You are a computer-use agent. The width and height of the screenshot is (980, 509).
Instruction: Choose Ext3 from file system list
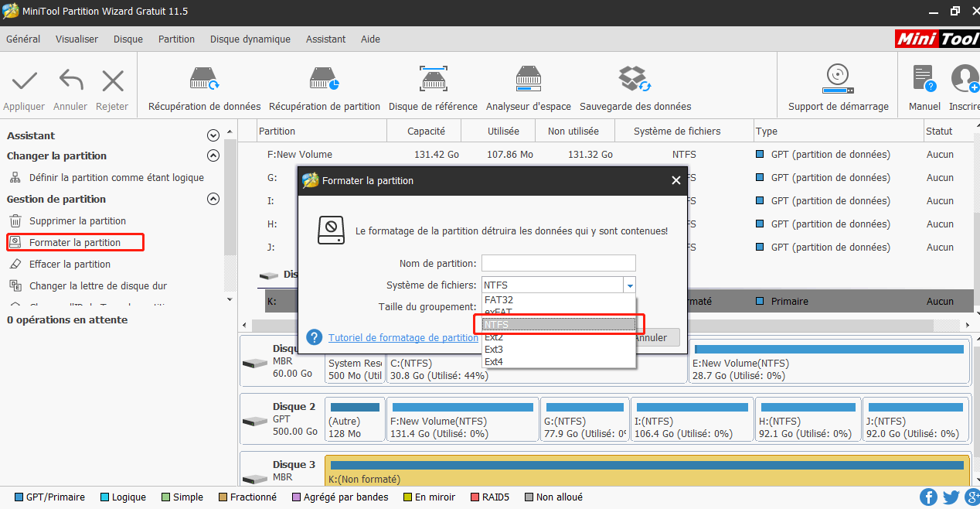click(x=558, y=350)
